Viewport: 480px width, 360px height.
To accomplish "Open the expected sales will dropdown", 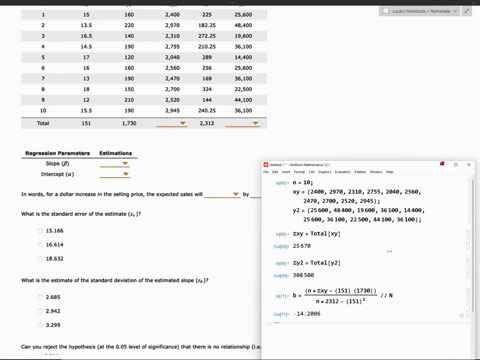I will point(222,194).
